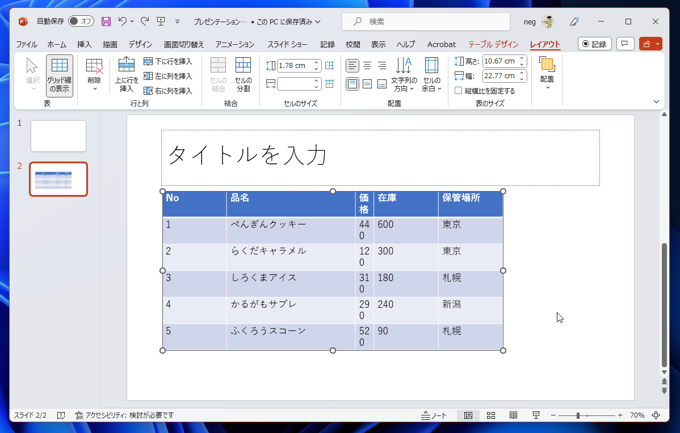The height and width of the screenshot is (433, 680).
Task: Click the Save icon in title bar
Action: click(106, 21)
